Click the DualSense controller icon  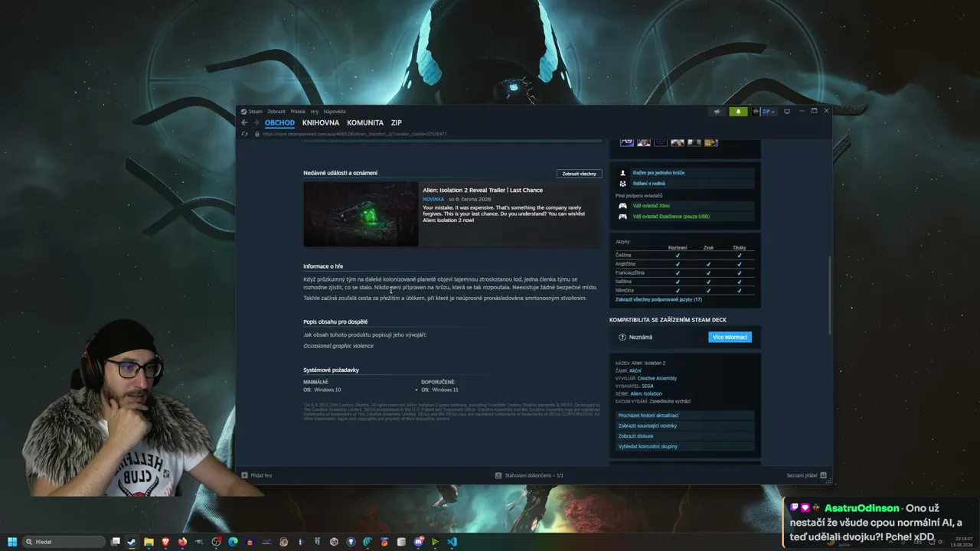pos(622,217)
